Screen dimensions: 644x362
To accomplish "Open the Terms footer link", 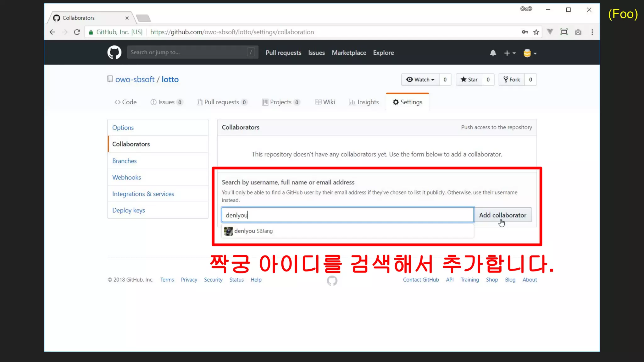I will point(167,280).
